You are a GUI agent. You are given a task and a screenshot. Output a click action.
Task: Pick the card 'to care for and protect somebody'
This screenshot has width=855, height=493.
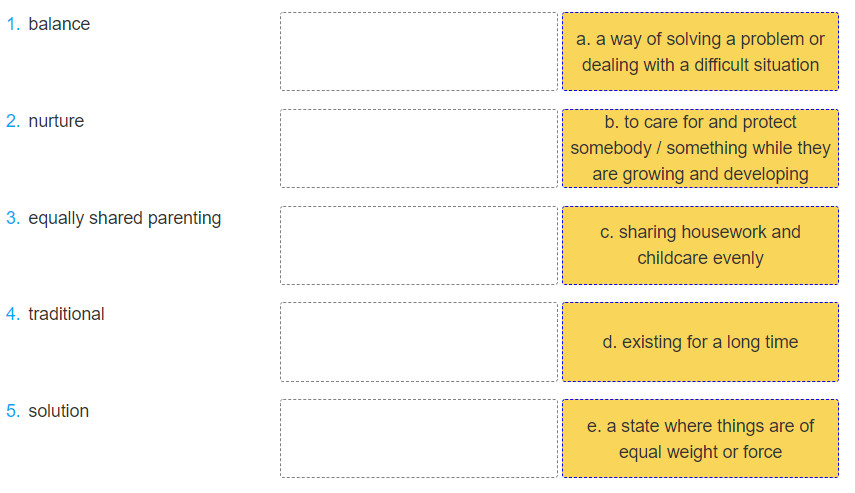coord(700,148)
